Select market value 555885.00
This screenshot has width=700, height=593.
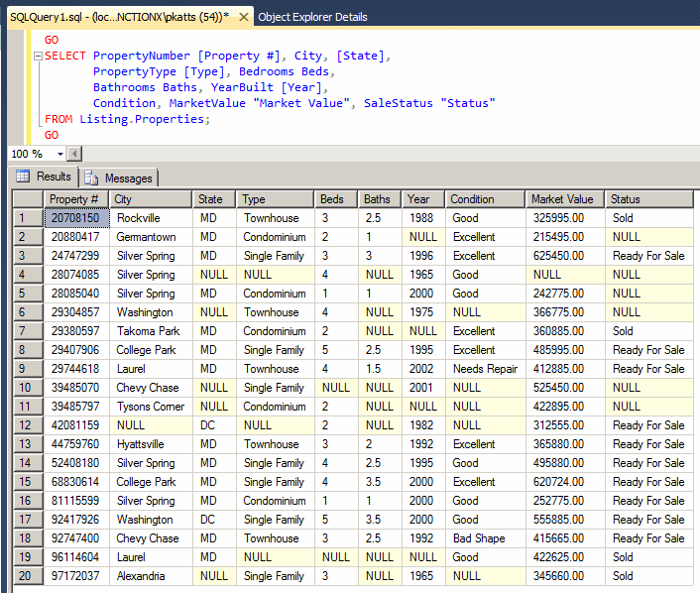coord(565,520)
